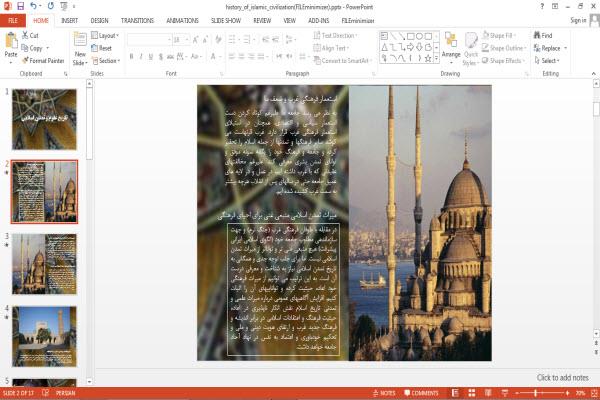Screen dimensions: 600x400
Task: Click Replace in Editing group
Action: (550, 48)
